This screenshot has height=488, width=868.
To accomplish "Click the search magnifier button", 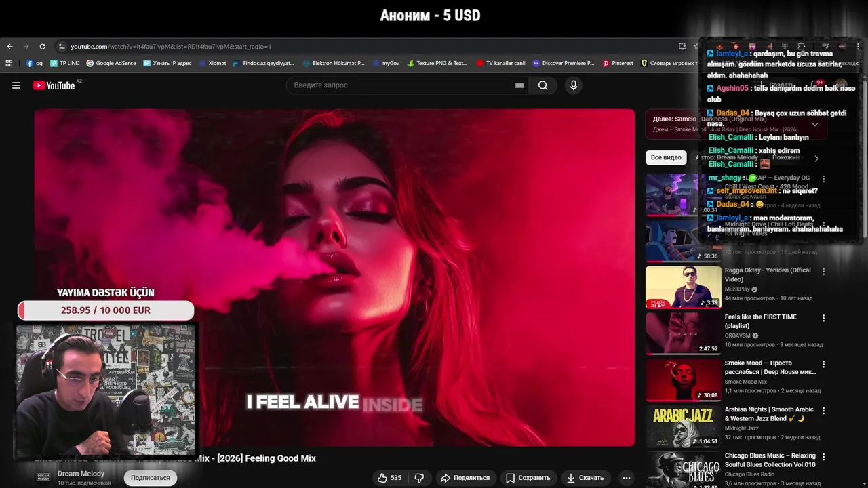I will [x=542, y=85].
